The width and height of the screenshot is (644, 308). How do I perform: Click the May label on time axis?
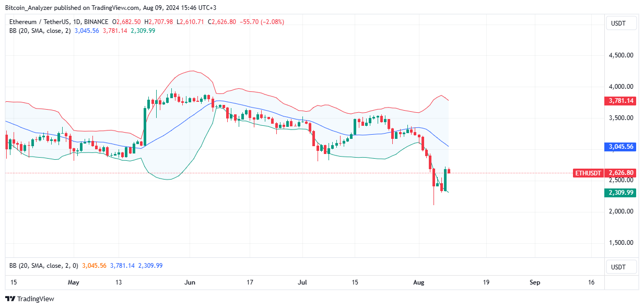pos(74,282)
